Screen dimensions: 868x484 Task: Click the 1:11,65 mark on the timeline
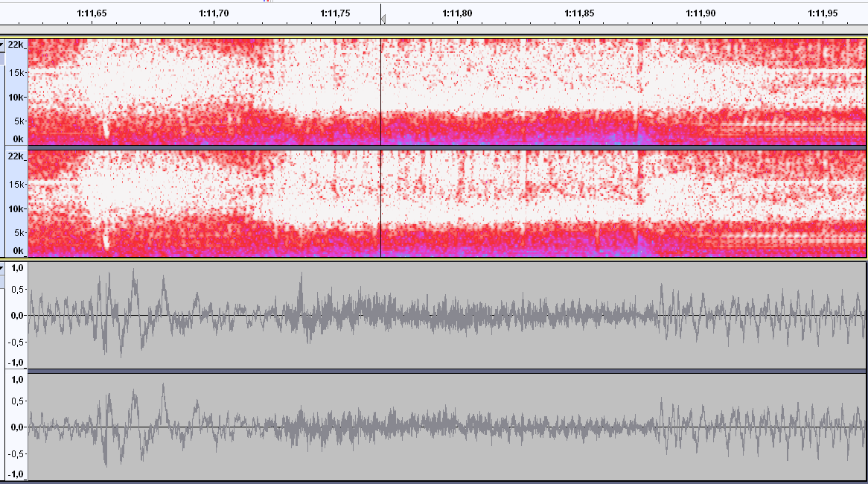click(92, 13)
